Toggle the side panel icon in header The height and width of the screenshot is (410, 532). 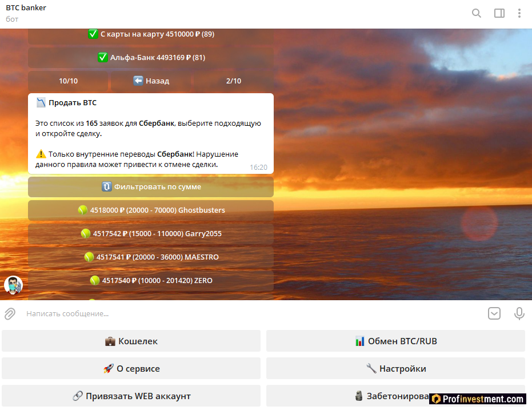pyautogui.click(x=499, y=13)
